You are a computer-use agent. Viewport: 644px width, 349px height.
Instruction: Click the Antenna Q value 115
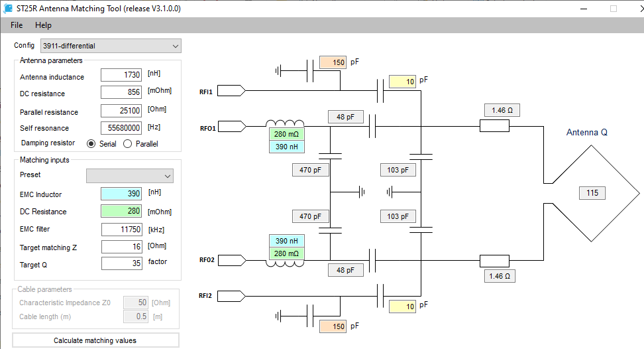(592, 193)
